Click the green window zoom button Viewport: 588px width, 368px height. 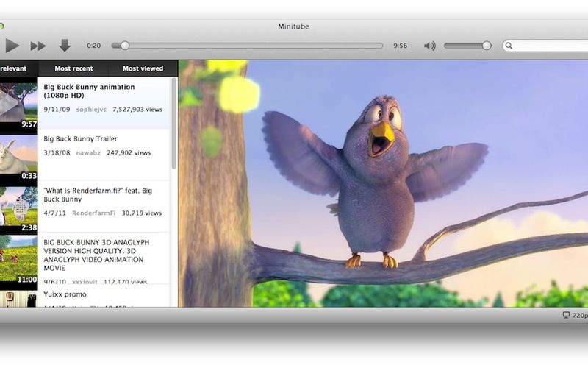[2, 26]
